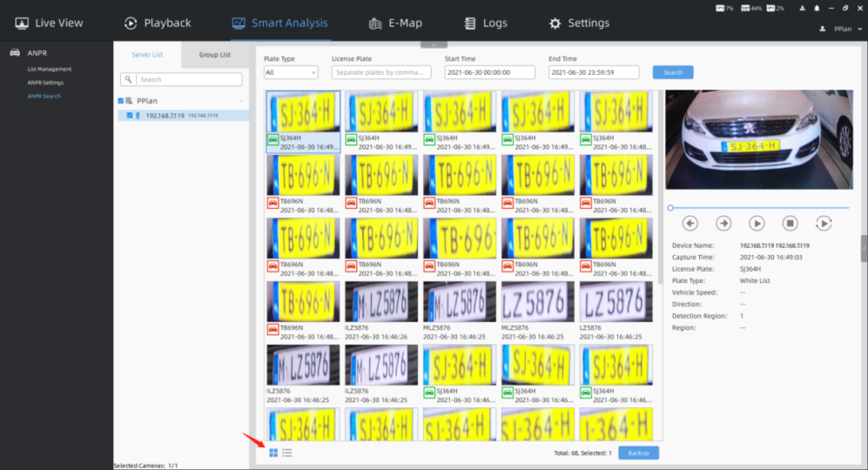Click the loop playback icon
The image size is (868, 470).
coord(824,223)
